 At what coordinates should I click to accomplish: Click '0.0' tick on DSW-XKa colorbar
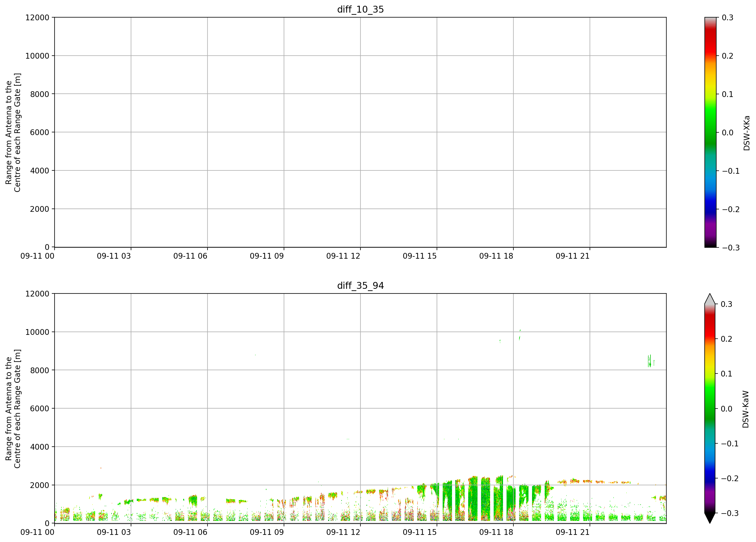tap(728, 133)
